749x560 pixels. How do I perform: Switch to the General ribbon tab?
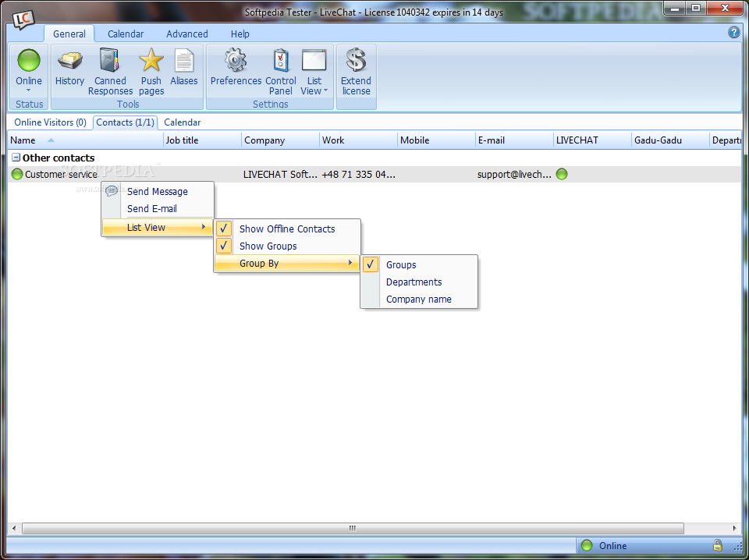(x=69, y=34)
